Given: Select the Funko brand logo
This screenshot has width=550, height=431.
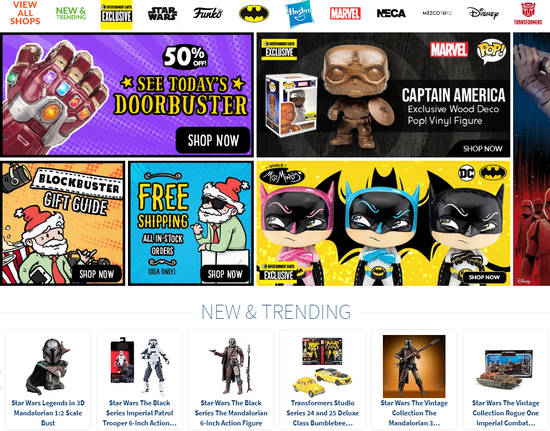Looking at the screenshot, I should click(x=208, y=13).
